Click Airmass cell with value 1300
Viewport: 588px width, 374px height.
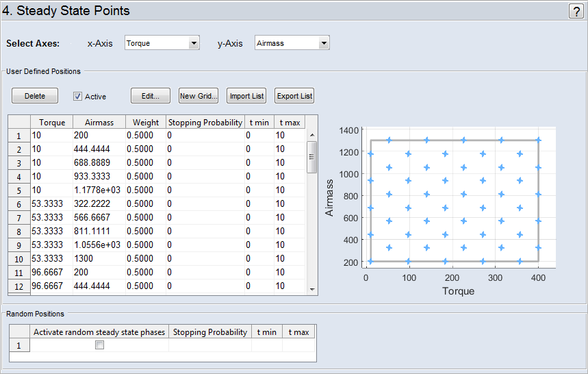(97, 259)
